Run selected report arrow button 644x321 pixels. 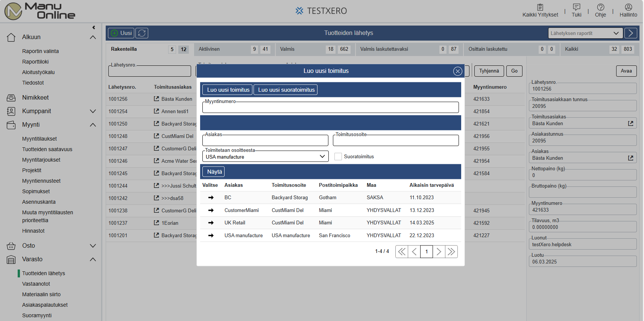[x=631, y=33]
